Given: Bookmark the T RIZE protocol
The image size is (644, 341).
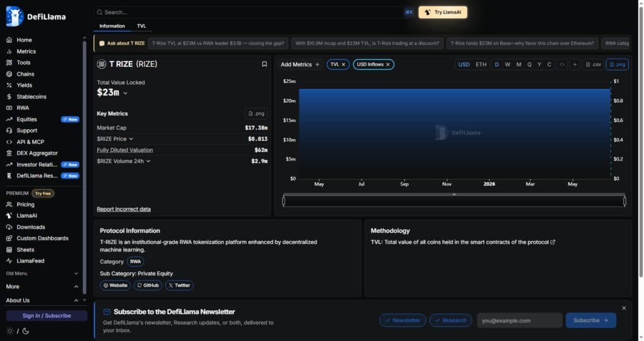Looking at the screenshot, I should (x=264, y=64).
